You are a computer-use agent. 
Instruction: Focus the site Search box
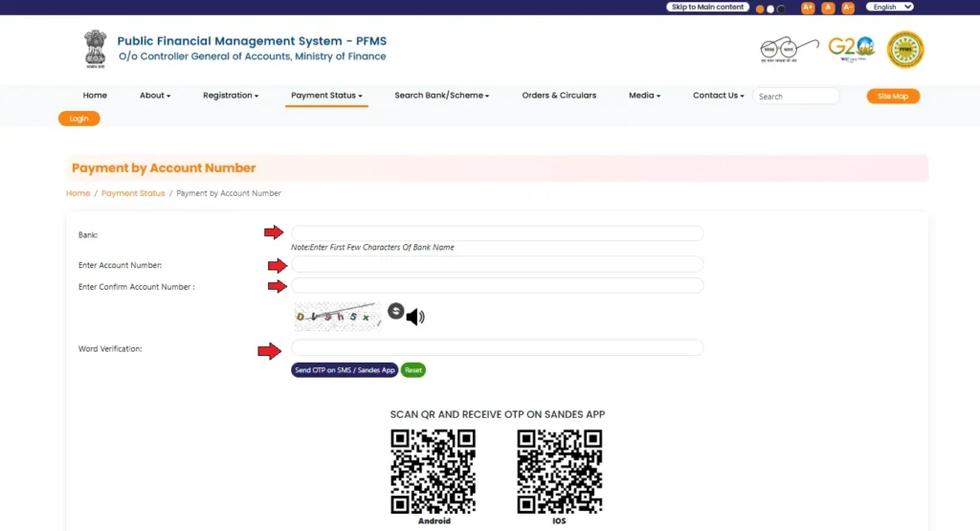[795, 97]
